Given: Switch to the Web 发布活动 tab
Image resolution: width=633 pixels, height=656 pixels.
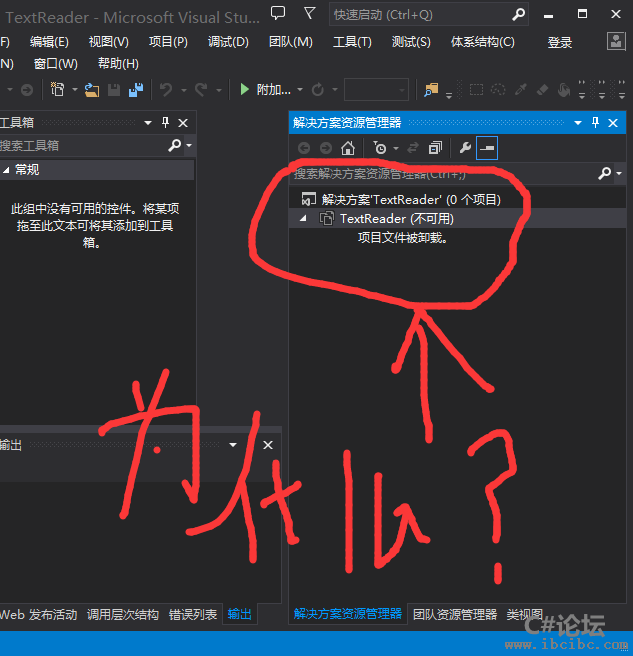Looking at the screenshot, I should click(x=38, y=614).
